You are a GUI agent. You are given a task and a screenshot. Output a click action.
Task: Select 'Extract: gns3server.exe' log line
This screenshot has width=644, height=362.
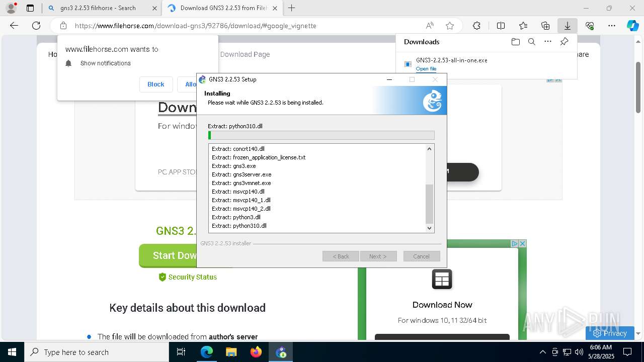242,174
